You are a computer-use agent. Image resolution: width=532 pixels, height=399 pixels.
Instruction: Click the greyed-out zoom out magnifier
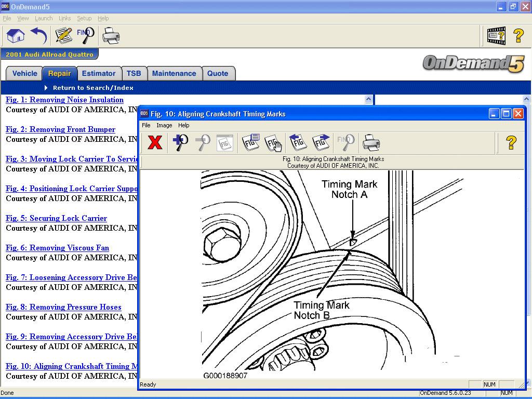203,142
